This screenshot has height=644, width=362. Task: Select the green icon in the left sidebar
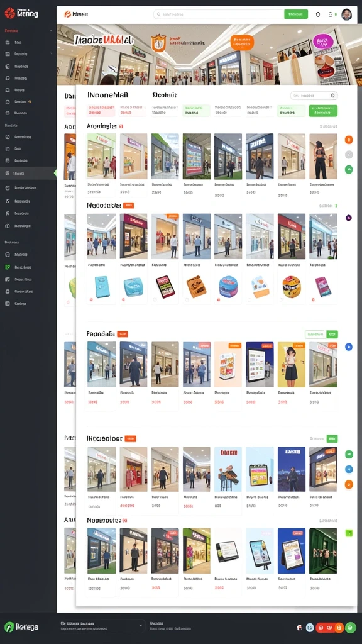[x=8, y=267]
